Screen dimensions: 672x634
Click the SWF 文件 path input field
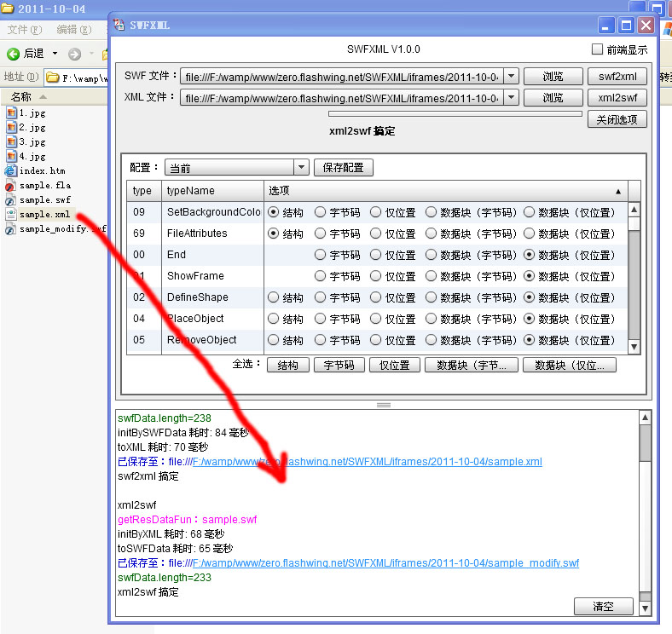tap(342, 77)
